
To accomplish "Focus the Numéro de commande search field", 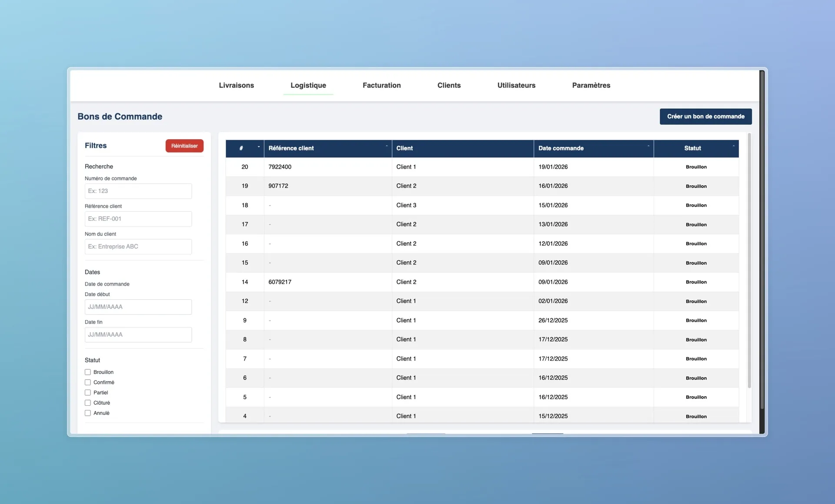I will tap(138, 191).
